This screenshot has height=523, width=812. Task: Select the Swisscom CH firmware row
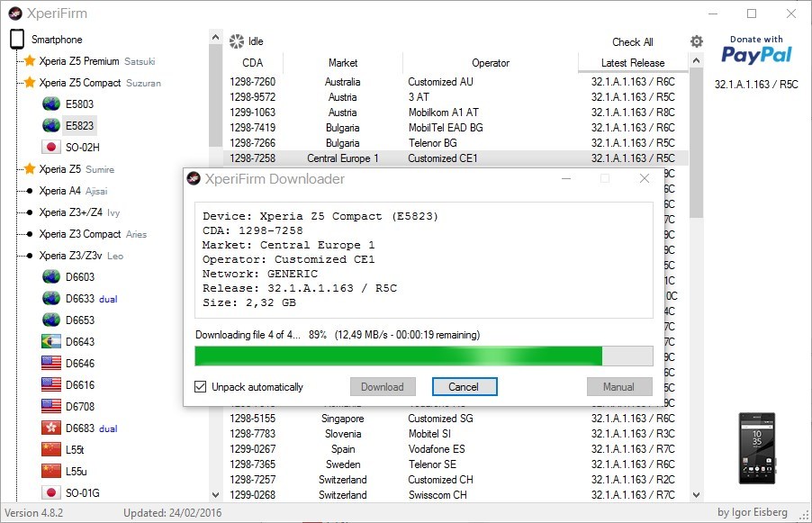[456, 495]
